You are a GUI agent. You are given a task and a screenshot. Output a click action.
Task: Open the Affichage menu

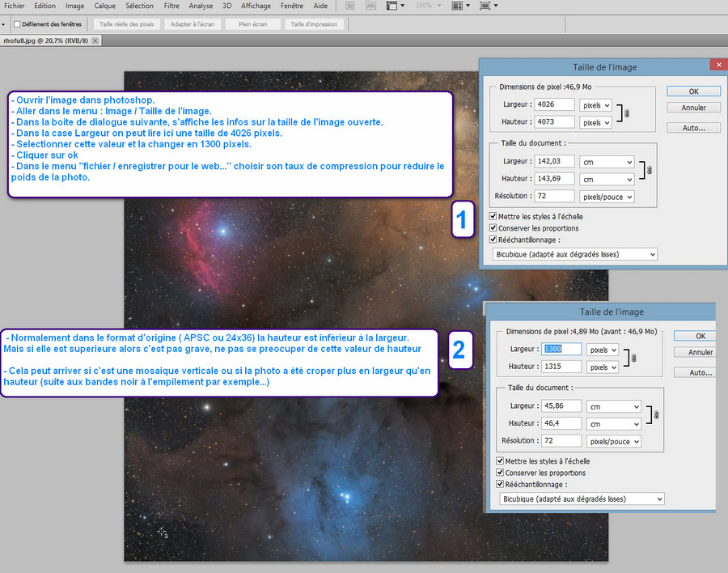pyautogui.click(x=256, y=6)
